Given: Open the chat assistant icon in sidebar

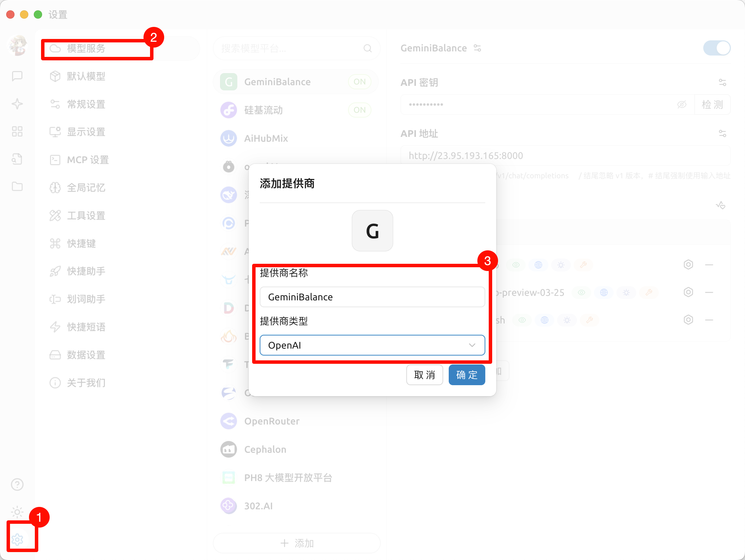Looking at the screenshot, I should [x=17, y=76].
